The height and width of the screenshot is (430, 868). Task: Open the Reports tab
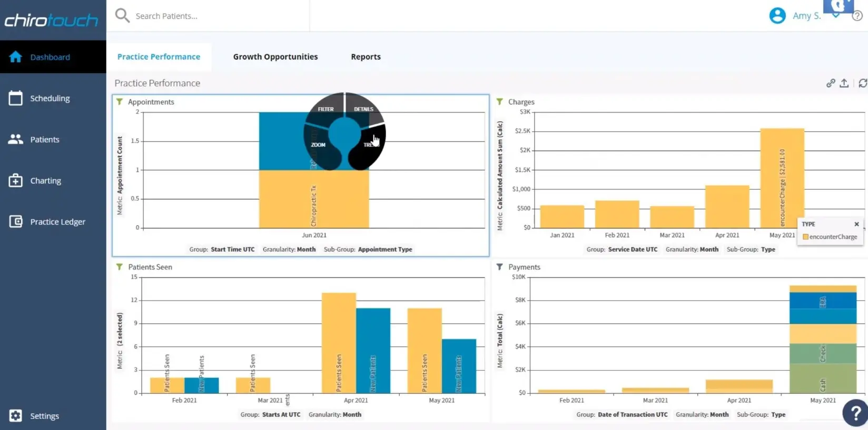(366, 57)
